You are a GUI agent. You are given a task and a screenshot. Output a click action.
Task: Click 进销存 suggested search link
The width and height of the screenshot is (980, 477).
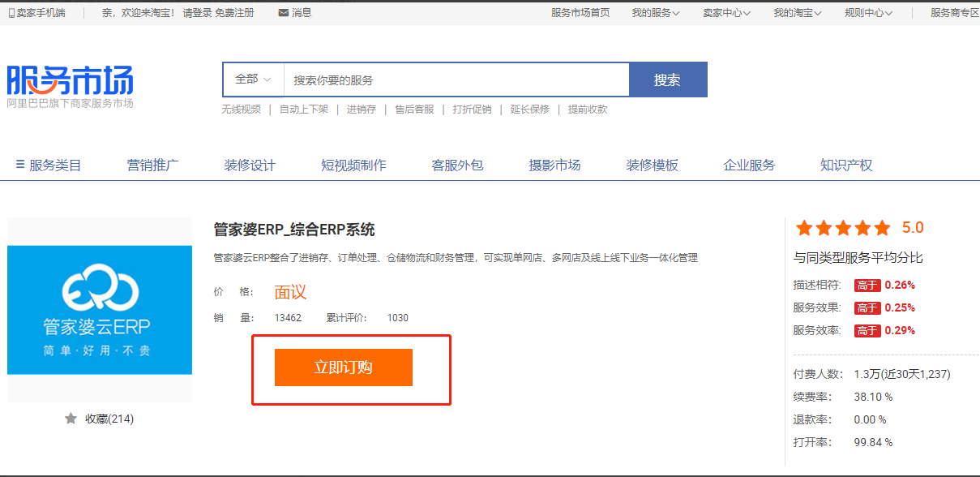(x=362, y=110)
